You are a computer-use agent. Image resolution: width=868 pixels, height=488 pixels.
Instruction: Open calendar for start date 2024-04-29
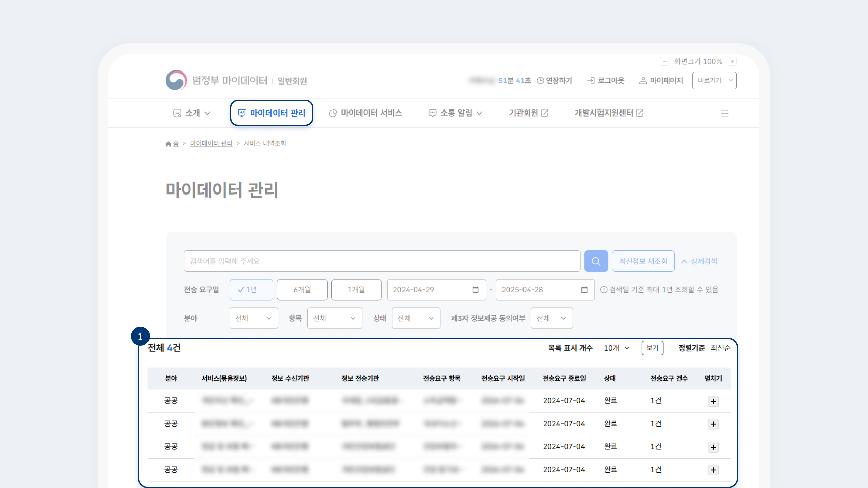tap(475, 290)
